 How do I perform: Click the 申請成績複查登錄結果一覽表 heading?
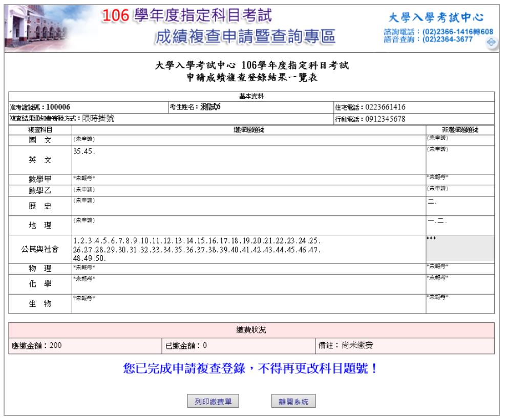pyautogui.click(x=252, y=77)
